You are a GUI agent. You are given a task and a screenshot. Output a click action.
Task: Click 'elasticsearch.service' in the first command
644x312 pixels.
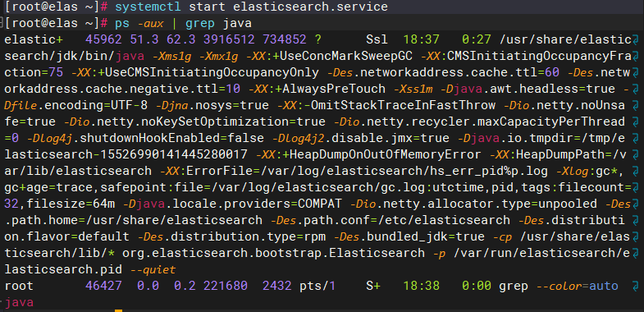coord(310,7)
